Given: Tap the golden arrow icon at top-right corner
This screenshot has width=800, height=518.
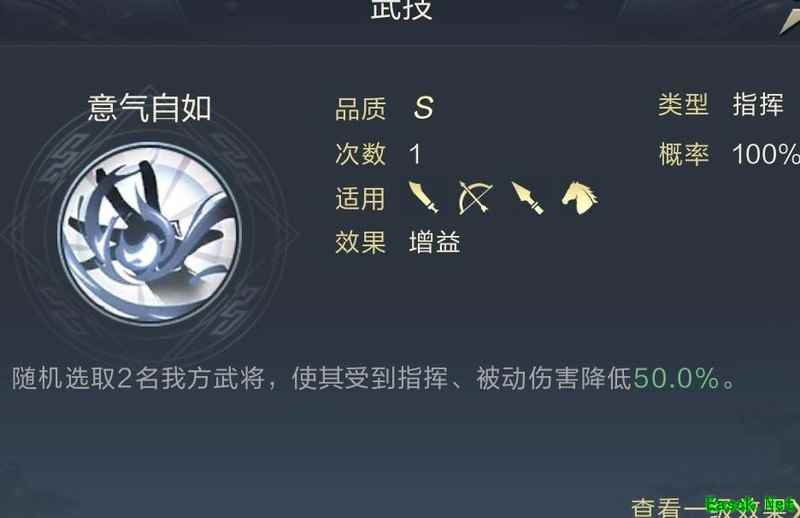Looking at the screenshot, I should point(789,17).
